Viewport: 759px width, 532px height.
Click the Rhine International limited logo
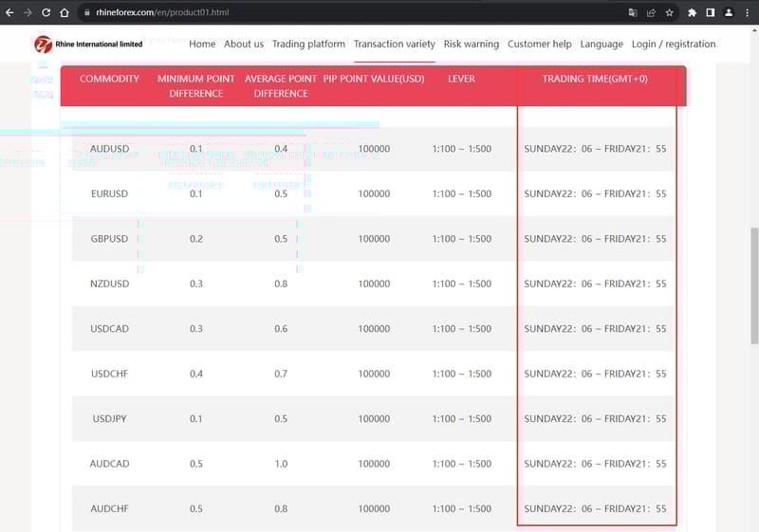point(88,44)
